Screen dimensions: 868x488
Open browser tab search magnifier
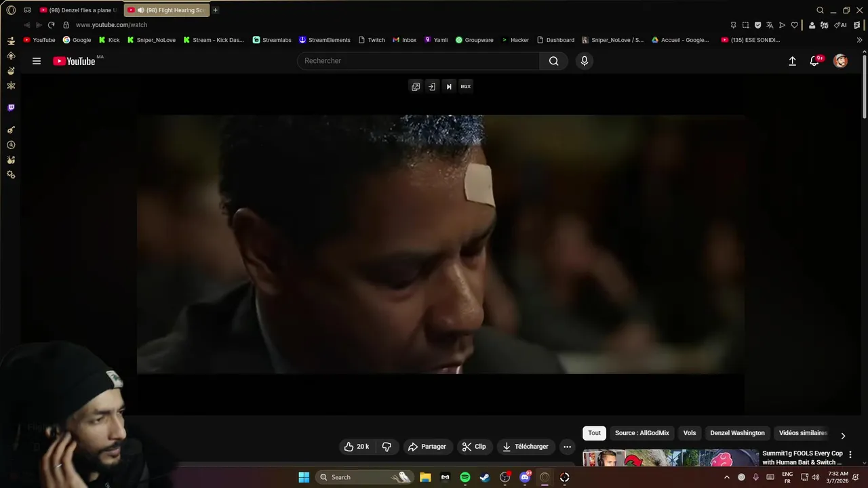click(x=820, y=10)
